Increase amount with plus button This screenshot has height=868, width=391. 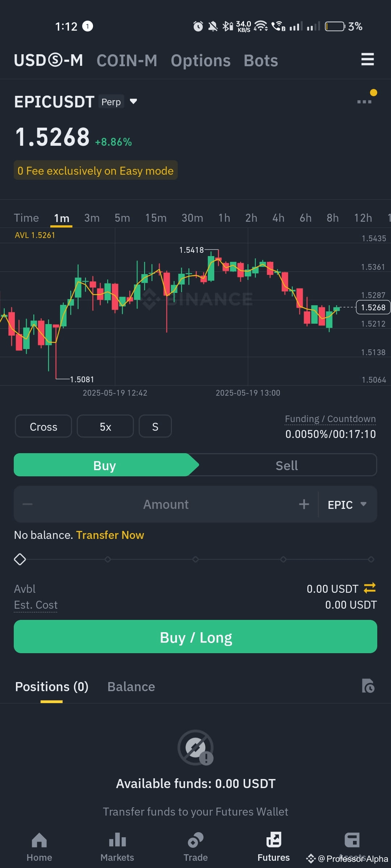304,504
